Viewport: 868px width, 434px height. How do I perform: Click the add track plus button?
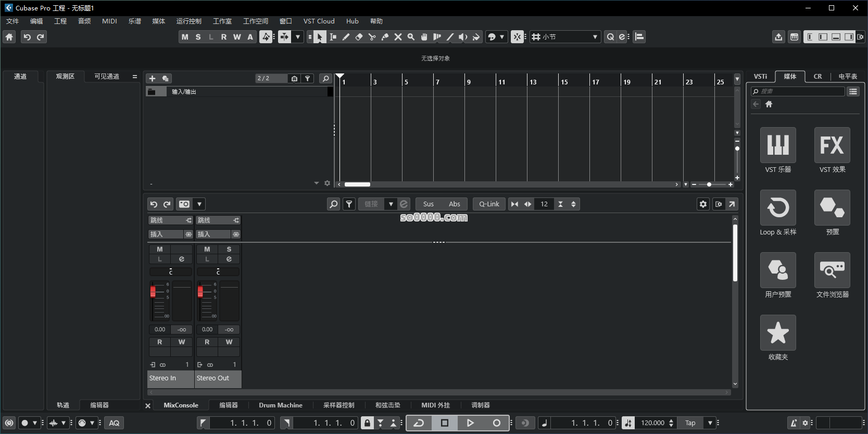[152, 79]
